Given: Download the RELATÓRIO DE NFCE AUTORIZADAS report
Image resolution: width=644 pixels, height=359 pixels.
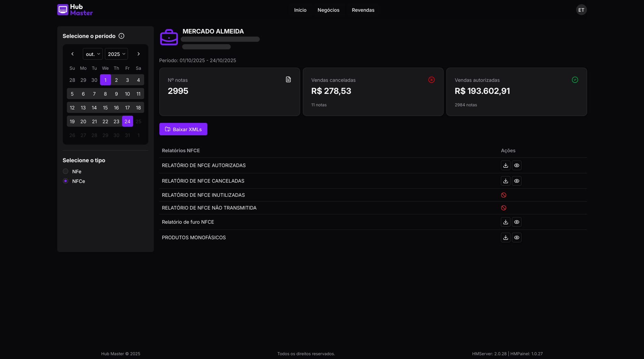Looking at the screenshot, I should (505, 165).
